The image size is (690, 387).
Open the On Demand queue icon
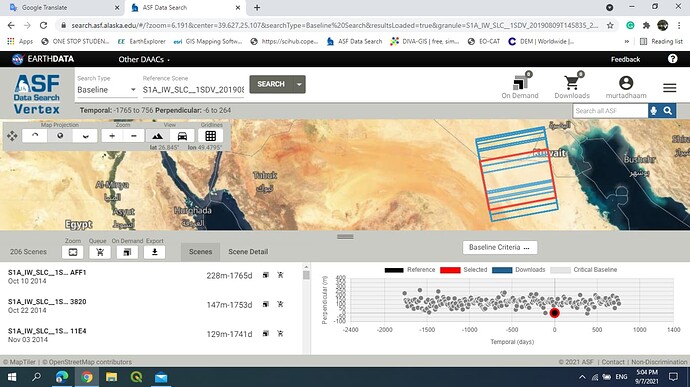click(x=520, y=84)
